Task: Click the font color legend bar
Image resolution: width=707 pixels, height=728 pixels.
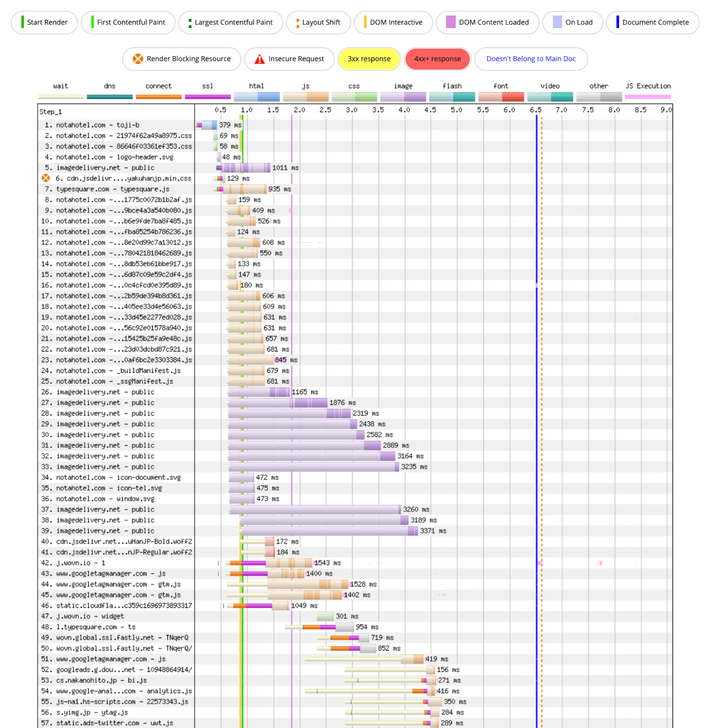Action: [501, 97]
